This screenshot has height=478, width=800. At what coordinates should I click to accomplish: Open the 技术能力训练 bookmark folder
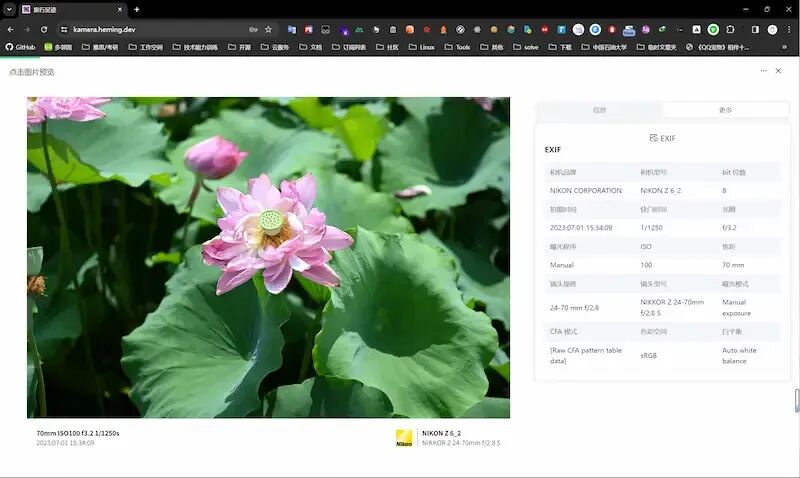tap(195, 47)
